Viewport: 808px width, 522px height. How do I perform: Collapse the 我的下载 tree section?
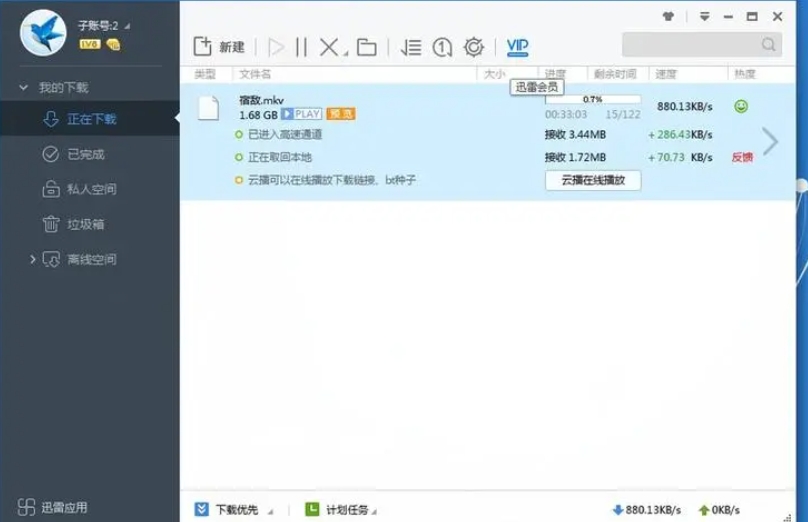point(23,87)
